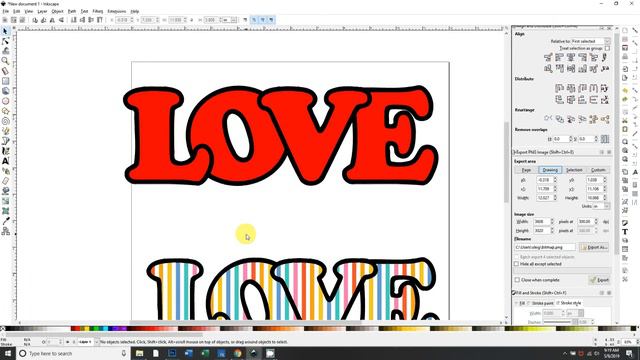Choose the Color Dropper tool

5,221
